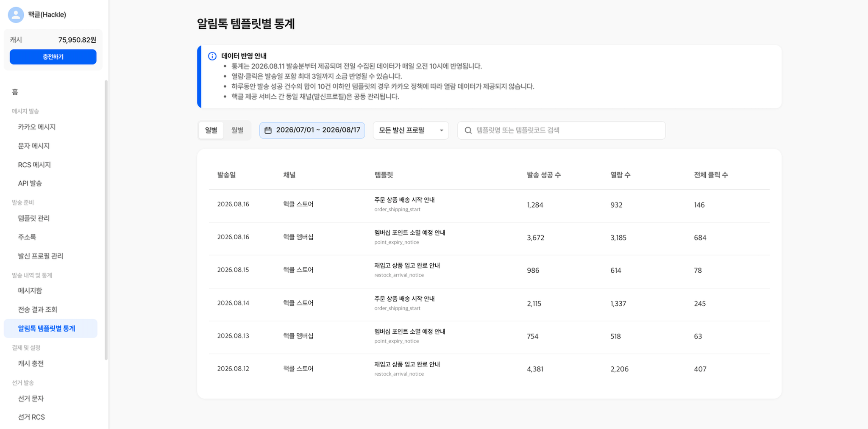Open 캐시 충전 in the sidebar

tap(31, 363)
